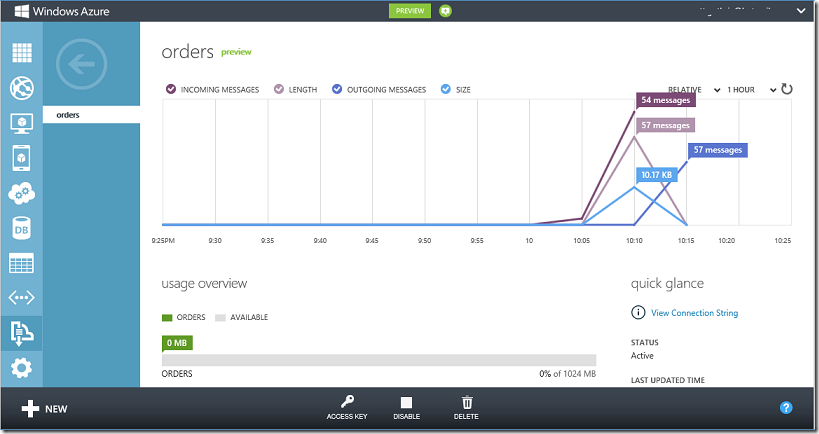Click the View Connection String info icon

[x=638, y=312]
